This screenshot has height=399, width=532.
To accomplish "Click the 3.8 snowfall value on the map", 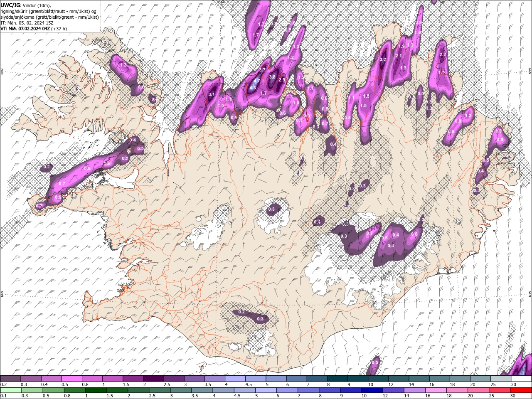I will point(272,77).
